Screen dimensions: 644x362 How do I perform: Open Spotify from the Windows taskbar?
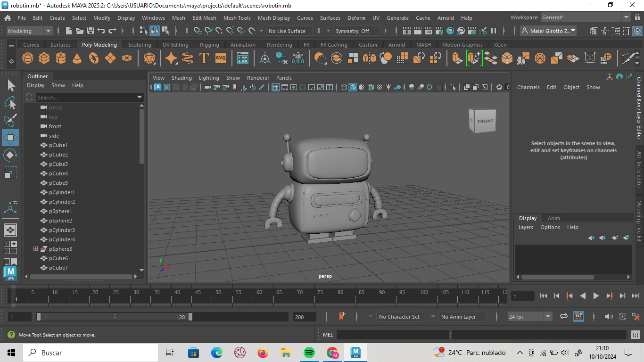[309, 353]
